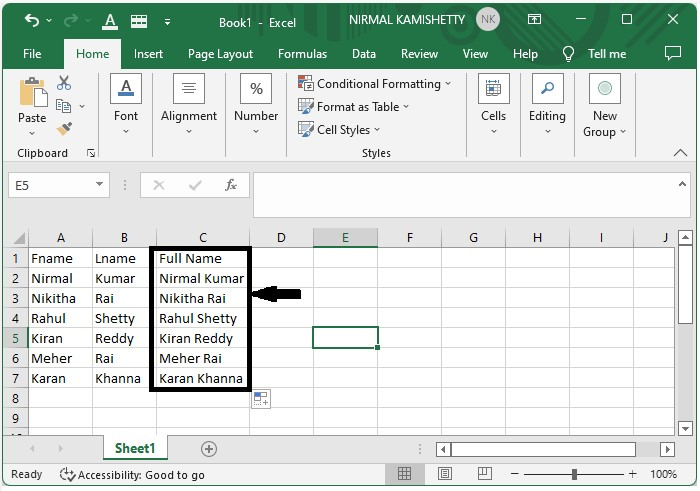Click the Format Painter brush icon
The image size is (700, 491).
(x=64, y=129)
